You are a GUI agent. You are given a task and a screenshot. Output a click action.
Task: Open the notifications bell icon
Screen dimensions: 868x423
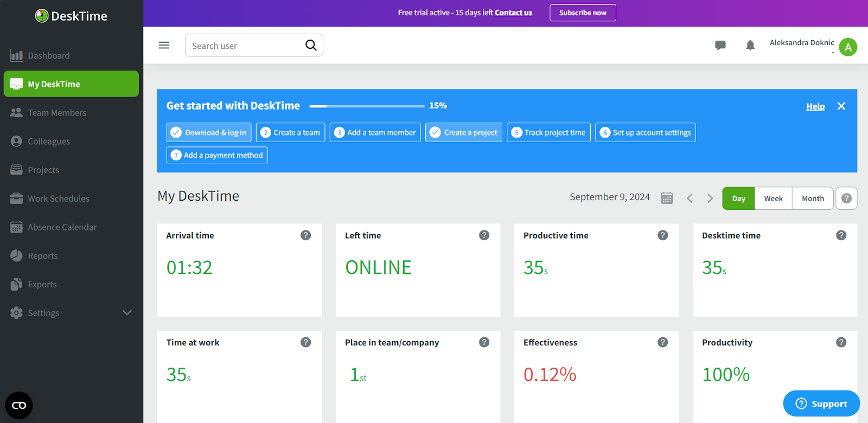tap(750, 46)
